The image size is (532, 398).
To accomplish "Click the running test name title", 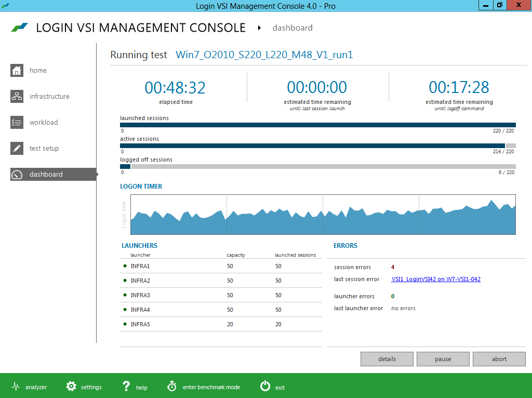I will click(264, 55).
